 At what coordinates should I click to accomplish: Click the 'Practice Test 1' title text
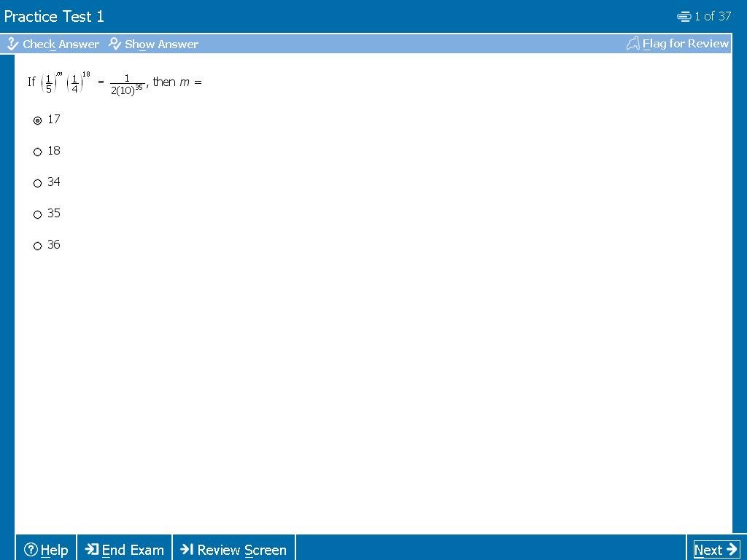(x=54, y=17)
